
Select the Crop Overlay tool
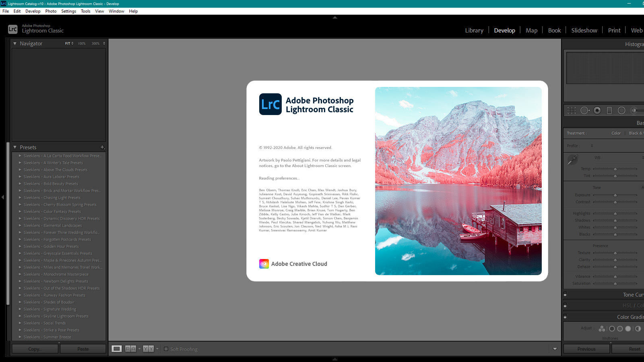pos(572,111)
